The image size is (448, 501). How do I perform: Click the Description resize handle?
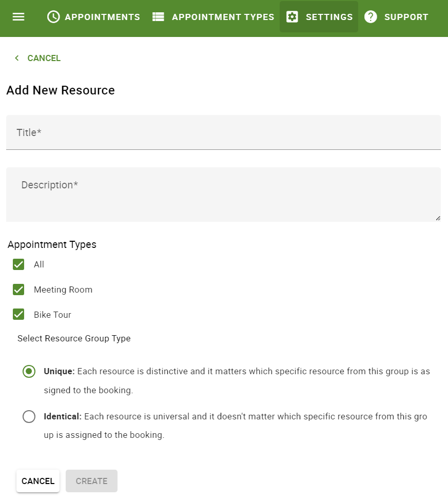coord(438,218)
